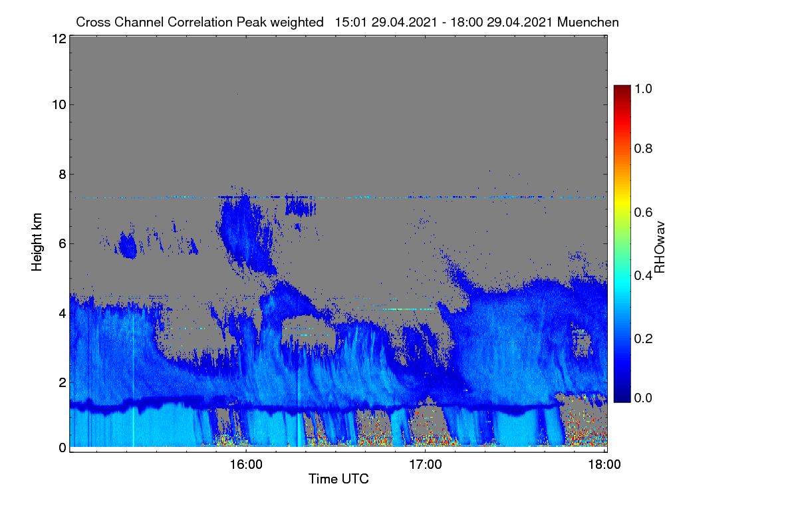This screenshot has width=798, height=532.
Task: Click the 8 km height tick label
Action: click(x=61, y=174)
